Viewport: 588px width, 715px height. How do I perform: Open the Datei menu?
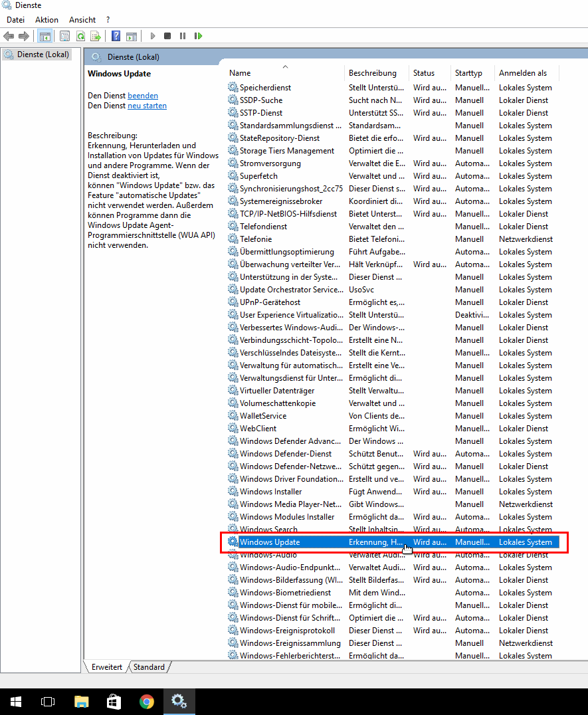pos(15,20)
